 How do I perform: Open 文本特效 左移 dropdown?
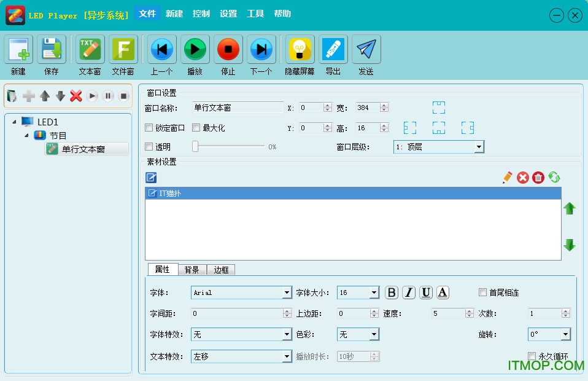241,356
